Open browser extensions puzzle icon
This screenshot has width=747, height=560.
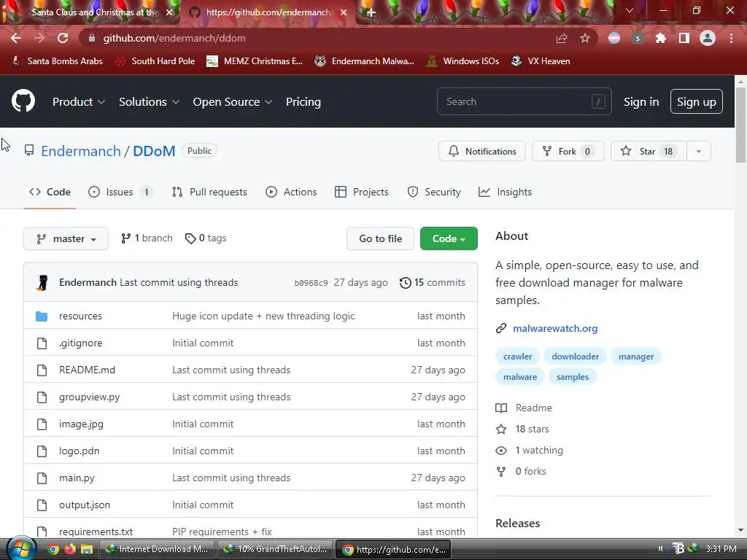click(x=661, y=38)
